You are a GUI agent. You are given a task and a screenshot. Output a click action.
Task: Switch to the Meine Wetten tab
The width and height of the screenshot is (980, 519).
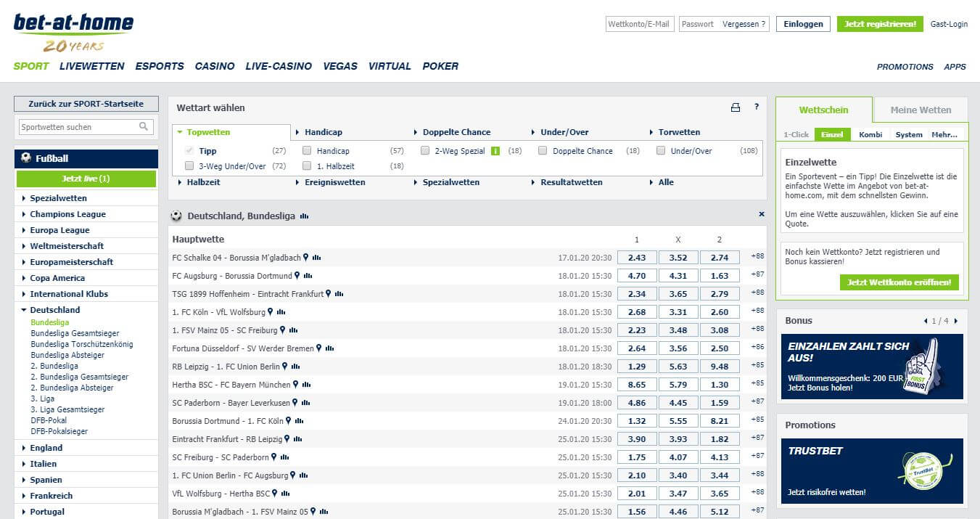(921, 110)
